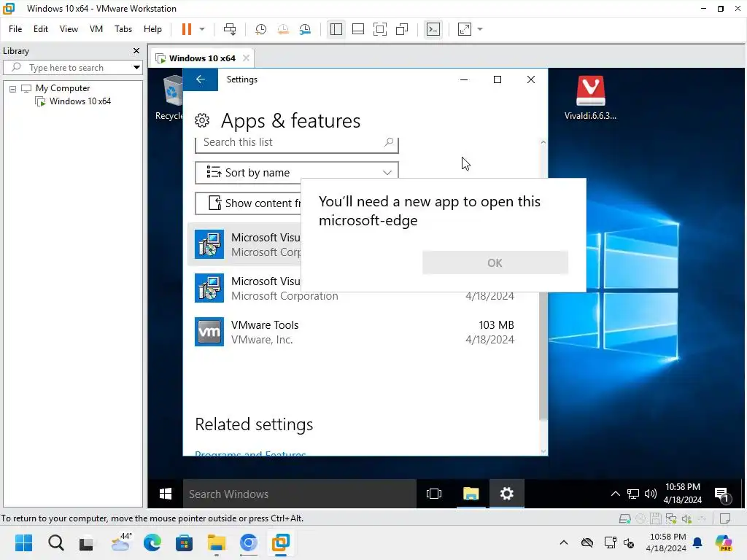Open the Recycle Bin on guest desktop
747x560 pixels.
(169, 98)
